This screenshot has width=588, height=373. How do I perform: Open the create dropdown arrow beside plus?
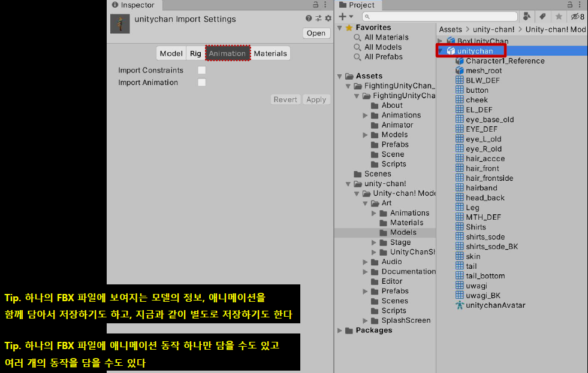point(351,17)
